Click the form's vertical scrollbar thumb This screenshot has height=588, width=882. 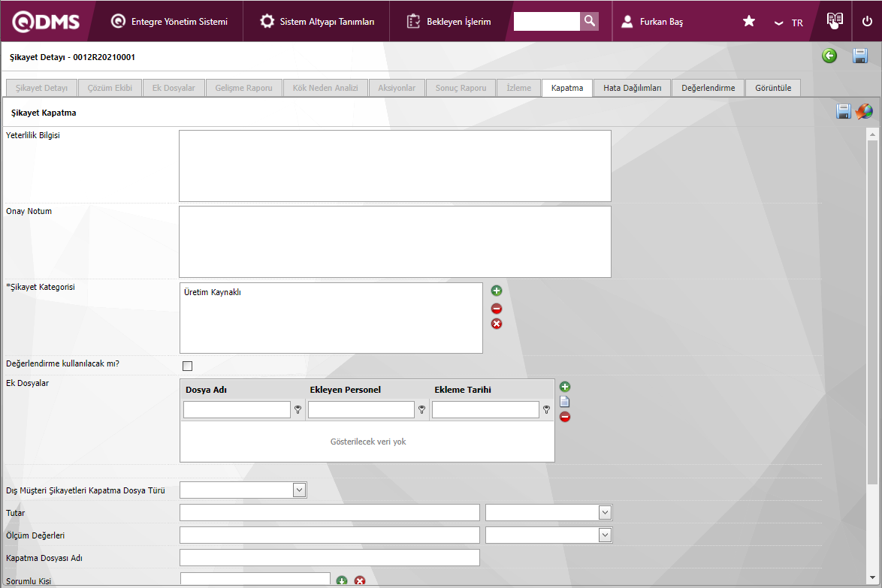point(872,312)
